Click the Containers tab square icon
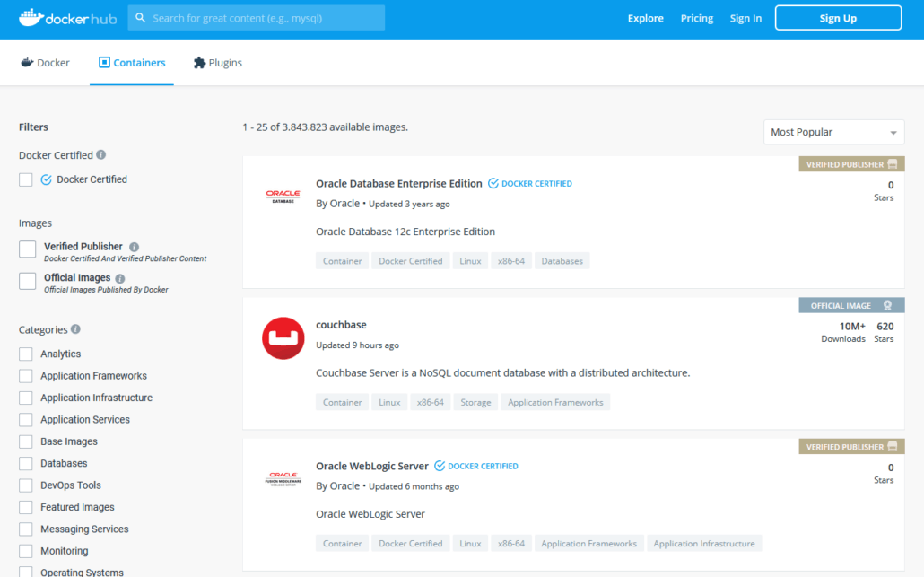This screenshot has height=577, width=924. tap(104, 63)
